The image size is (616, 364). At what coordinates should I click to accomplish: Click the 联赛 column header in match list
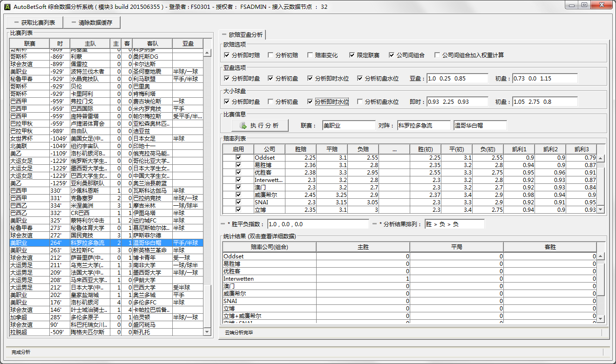(29, 43)
